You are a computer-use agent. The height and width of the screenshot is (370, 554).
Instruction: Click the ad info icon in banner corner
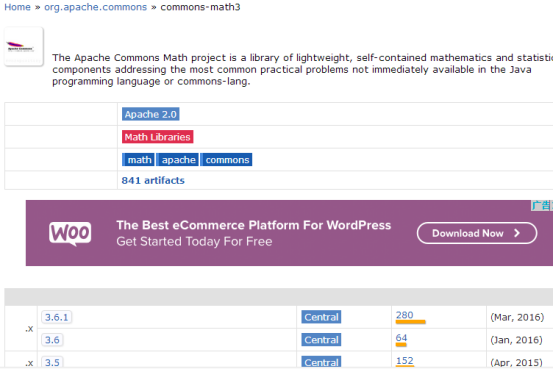pos(542,205)
